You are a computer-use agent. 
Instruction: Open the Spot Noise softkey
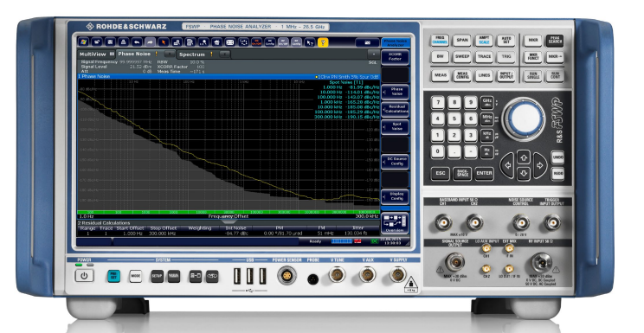[x=395, y=126]
